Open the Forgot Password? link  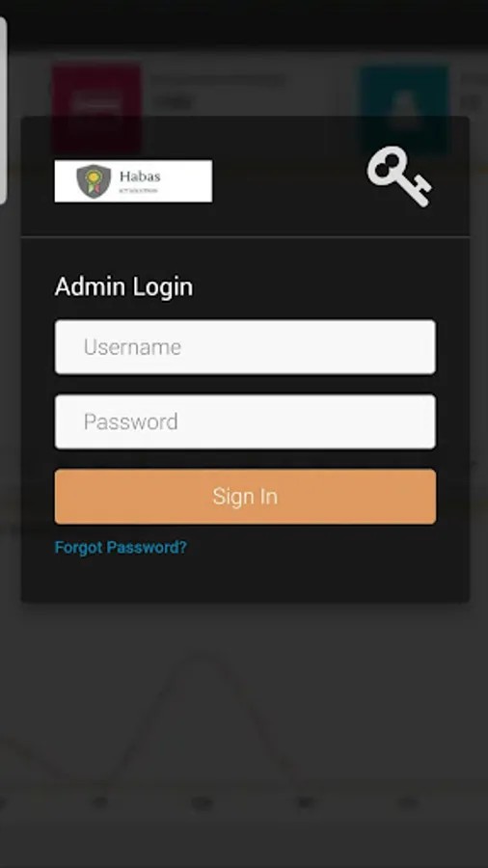click(x=121, y=548)
